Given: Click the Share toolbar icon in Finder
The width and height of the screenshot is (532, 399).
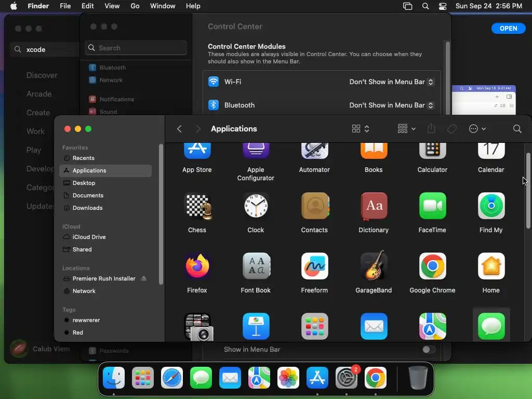Looking at the screenshot, I should tap(431, 129).
